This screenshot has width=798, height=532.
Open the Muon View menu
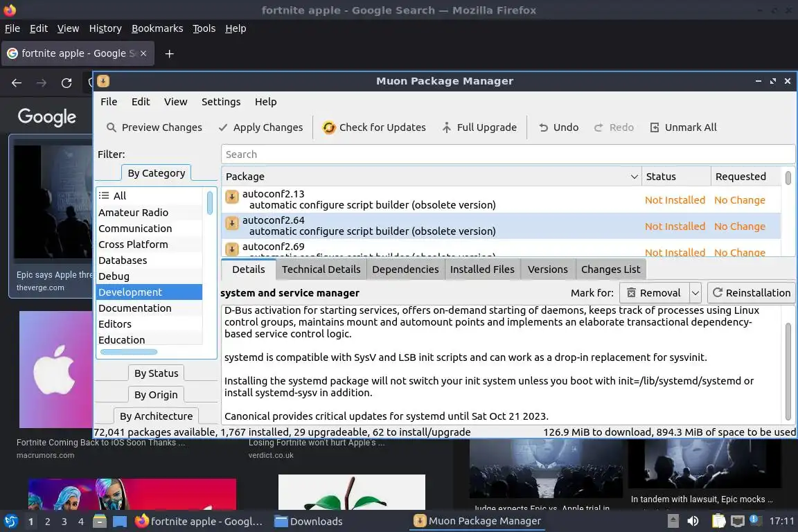pos(175,102)
